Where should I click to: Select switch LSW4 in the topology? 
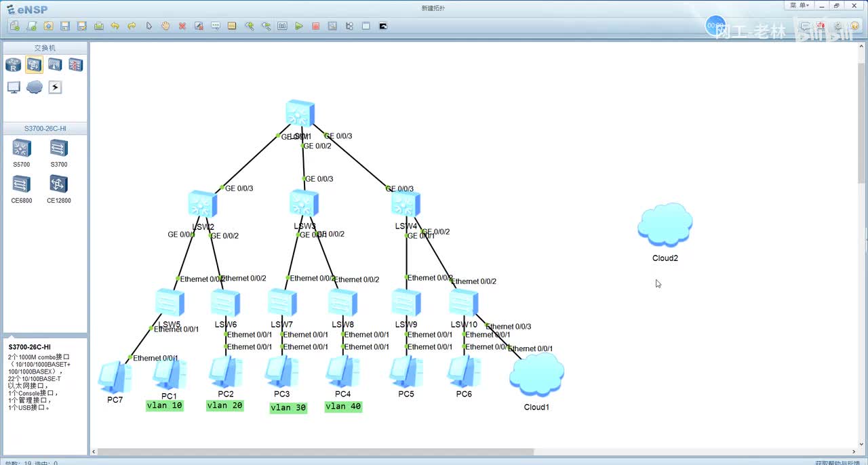(x=406, y=203)
